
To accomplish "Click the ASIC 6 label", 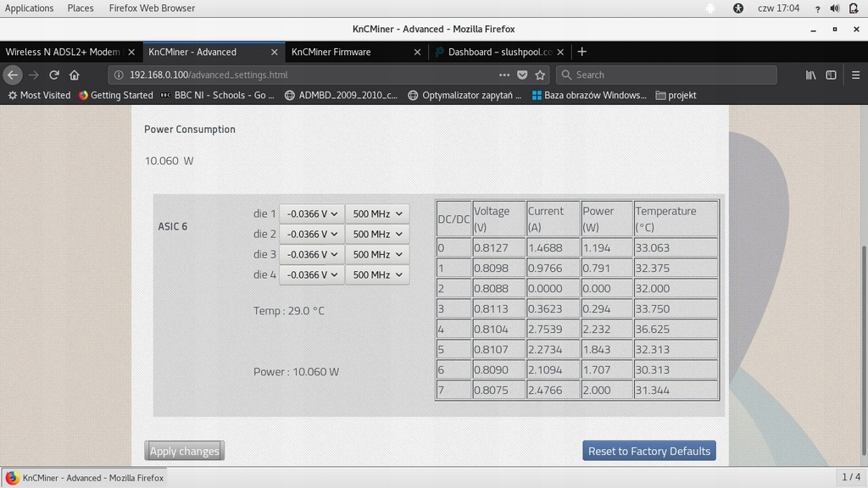I will click(x=173, y=226).
